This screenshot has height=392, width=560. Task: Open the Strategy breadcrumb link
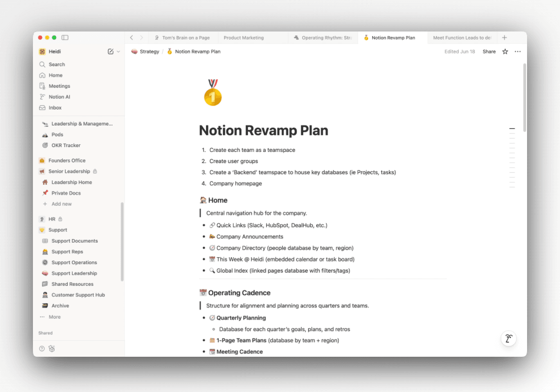click(x=149, y=51)
